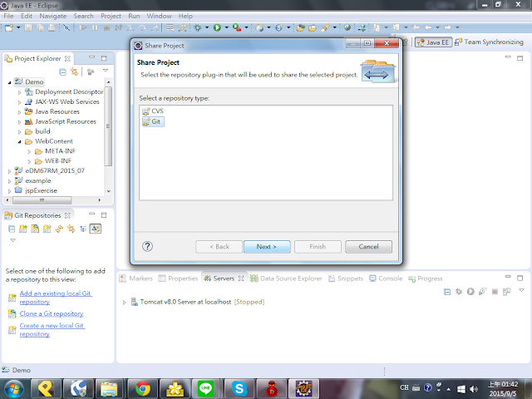Screen dimensions: 532x399
Task: Select Git repository type in list
Action: click(153, 121)
